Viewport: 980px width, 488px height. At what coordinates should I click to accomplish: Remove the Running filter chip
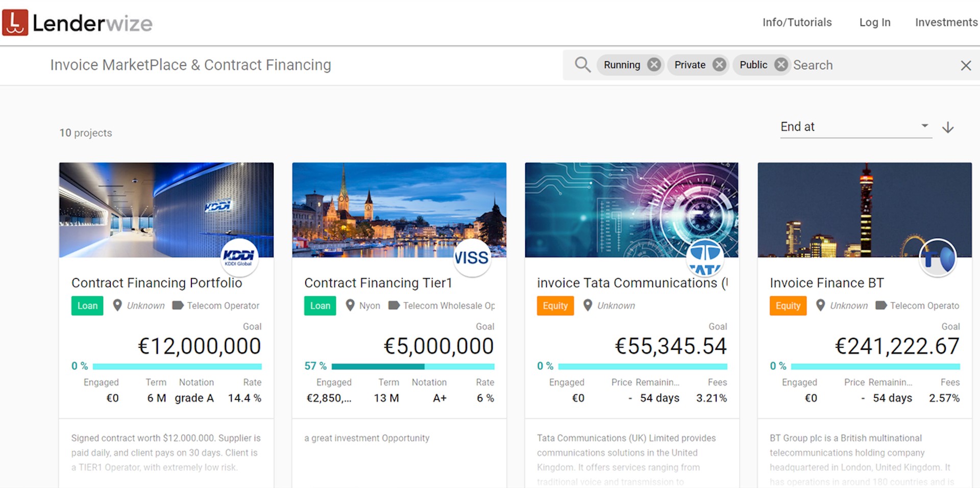(654, 65)
